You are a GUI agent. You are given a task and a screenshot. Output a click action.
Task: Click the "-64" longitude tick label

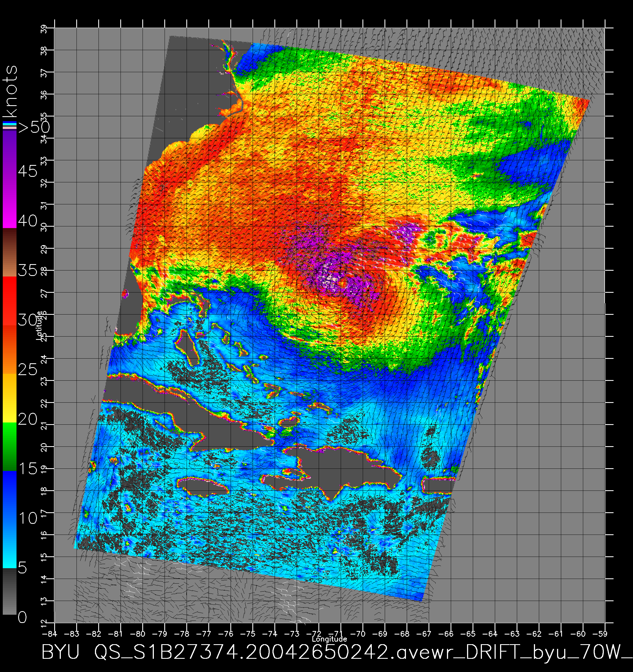click(490, 634)
